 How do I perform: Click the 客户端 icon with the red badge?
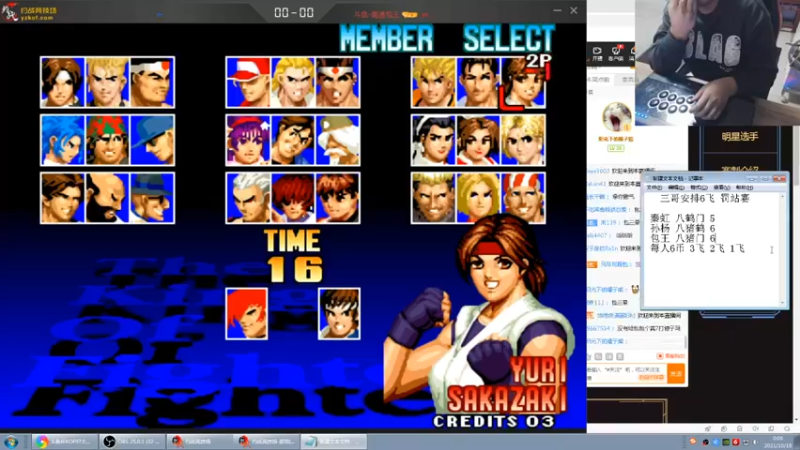[616, 54]
